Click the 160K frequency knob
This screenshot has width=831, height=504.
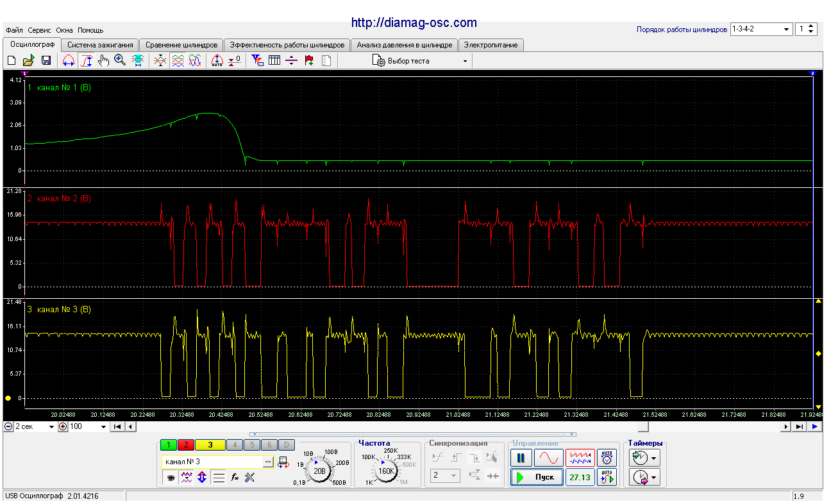(387, 471)
